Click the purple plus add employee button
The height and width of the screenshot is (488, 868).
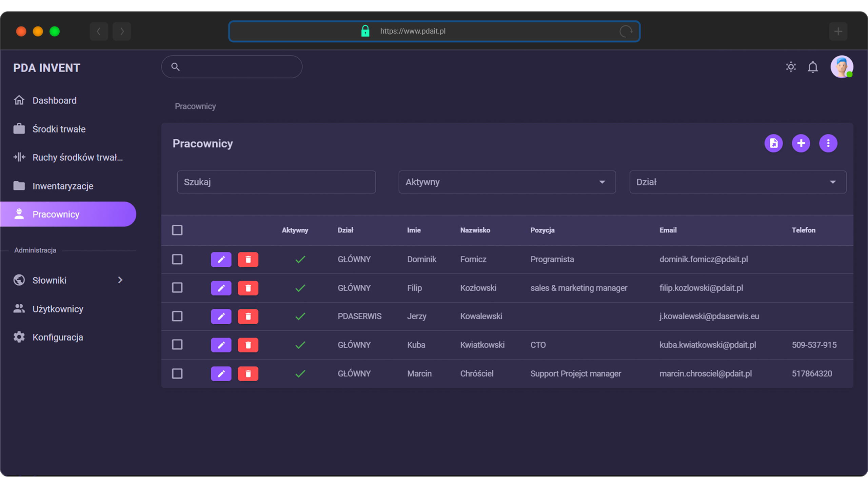(801, 143)
